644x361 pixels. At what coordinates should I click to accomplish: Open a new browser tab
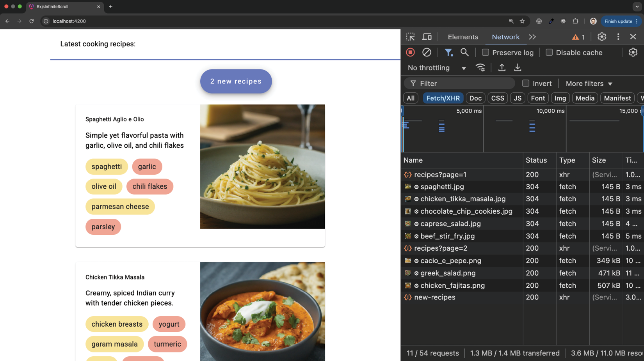tap(110, 6)
